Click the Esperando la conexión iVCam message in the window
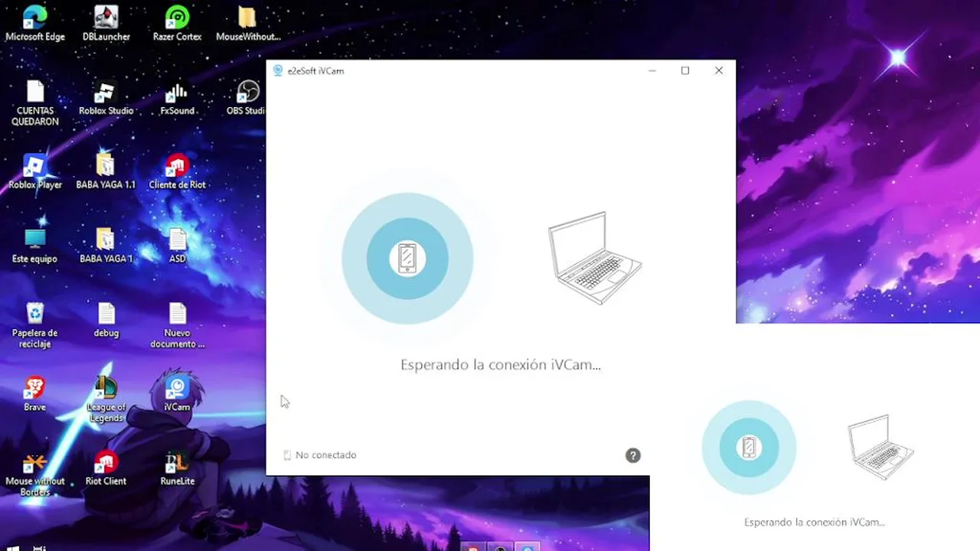Image resolution: width=980 pixels, height=551 pixels. point(501,365)
